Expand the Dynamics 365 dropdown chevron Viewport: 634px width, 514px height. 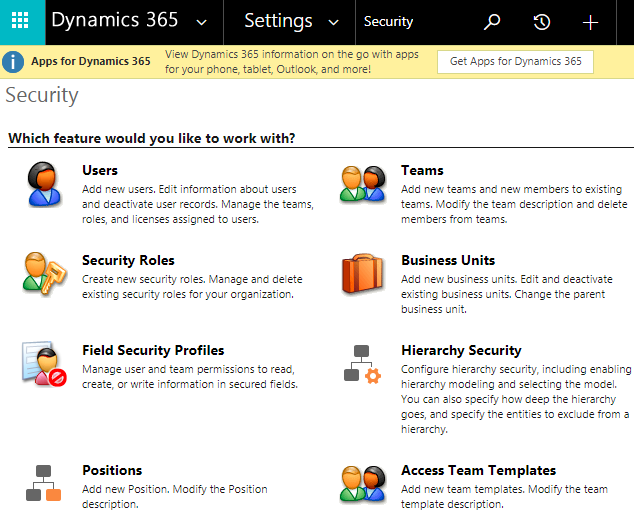201,22
